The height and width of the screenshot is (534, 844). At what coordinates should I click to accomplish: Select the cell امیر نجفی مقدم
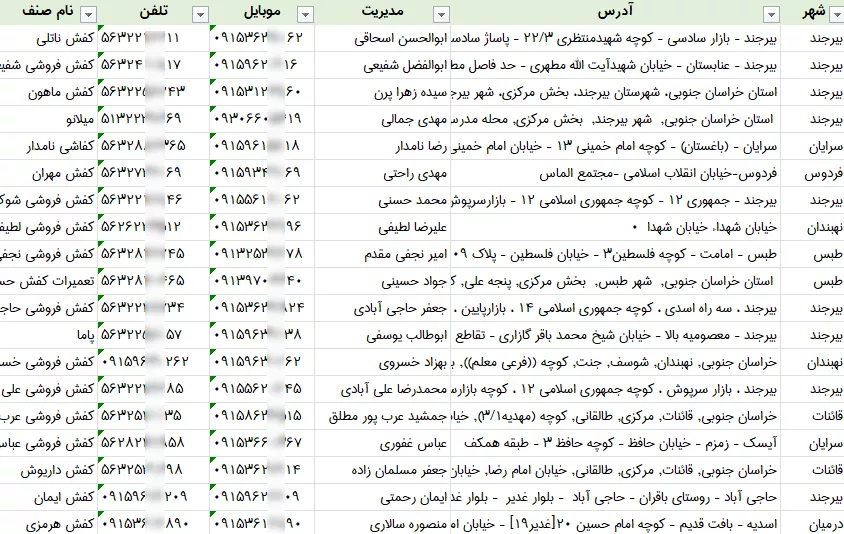point(382,254)
